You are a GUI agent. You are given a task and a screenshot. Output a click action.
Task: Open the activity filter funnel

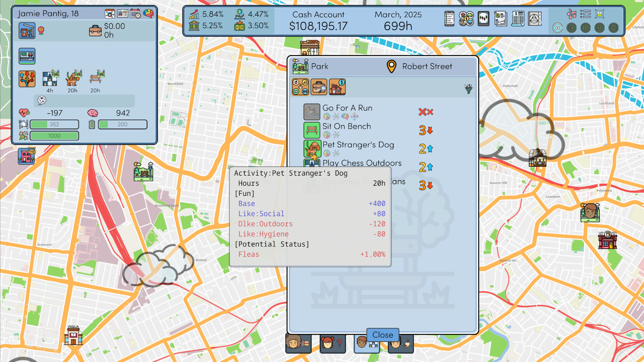click(x=468, y=89)
